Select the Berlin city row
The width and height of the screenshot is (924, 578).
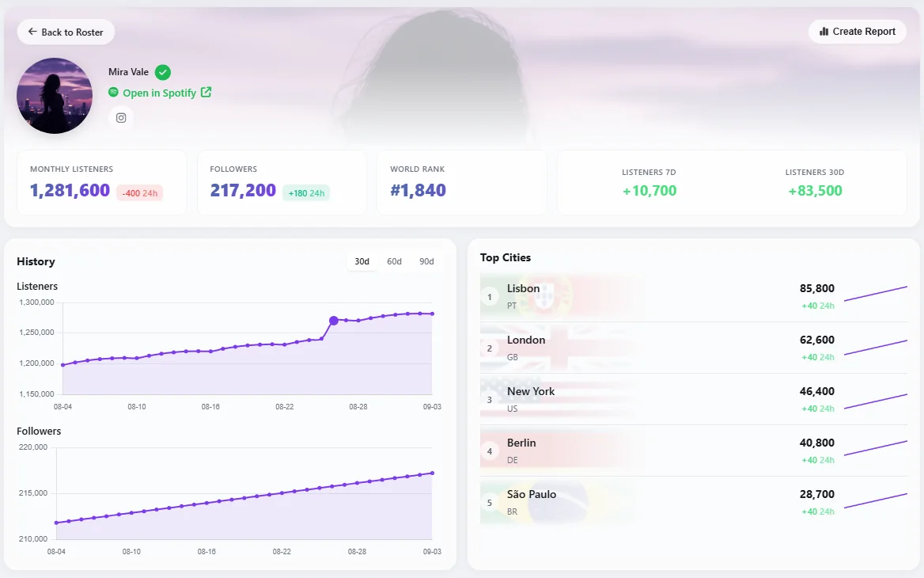694,451
